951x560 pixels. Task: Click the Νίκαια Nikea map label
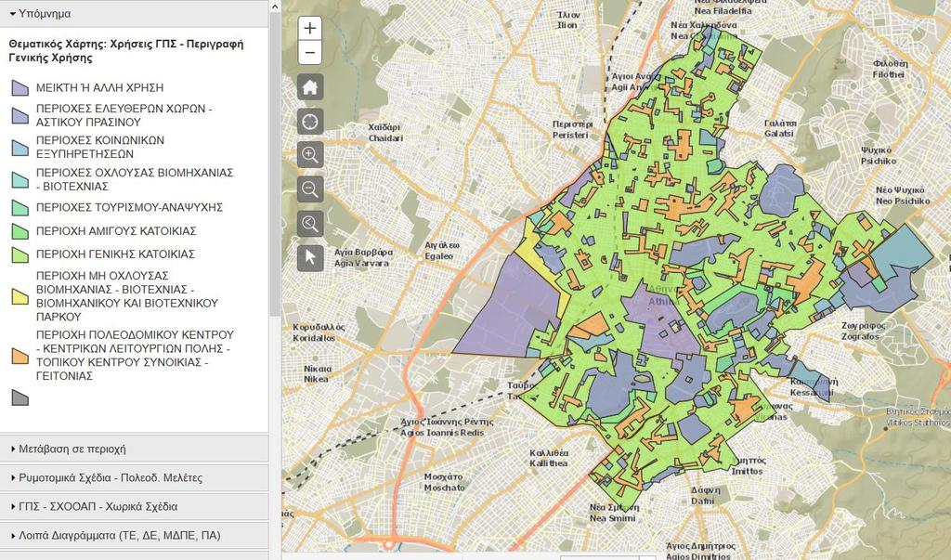(x=317, y=373)
